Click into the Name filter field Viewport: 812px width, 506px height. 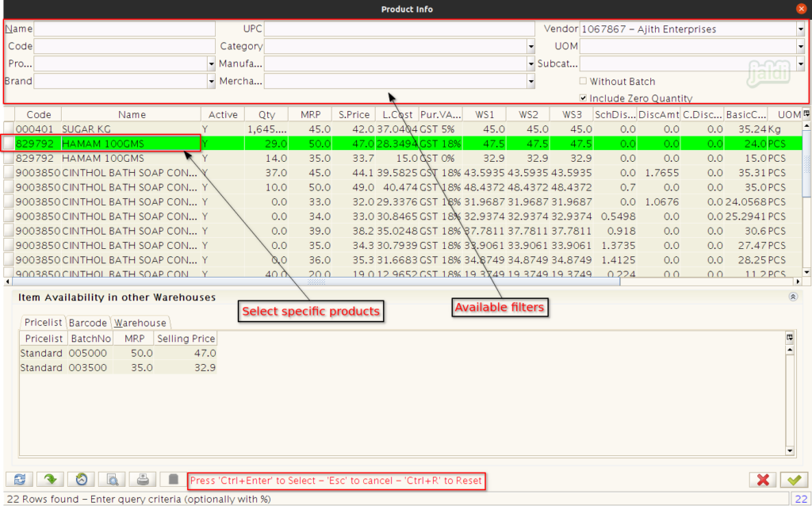(124, 29)
